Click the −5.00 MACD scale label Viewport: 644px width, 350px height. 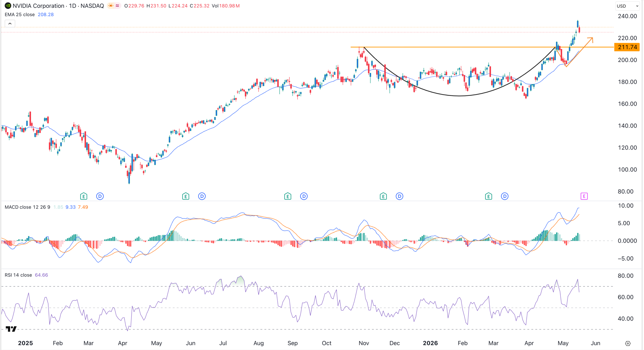pyautogui.click(x=626, y=259)
